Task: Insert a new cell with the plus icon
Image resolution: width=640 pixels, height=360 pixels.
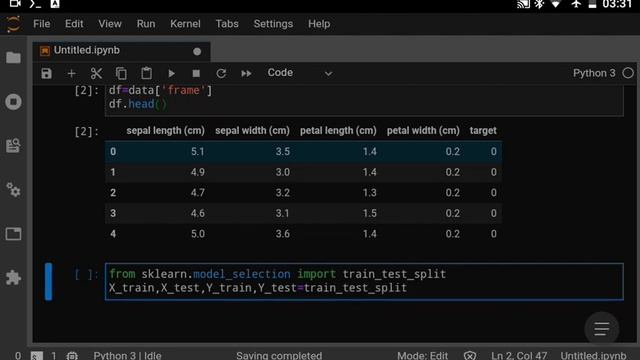Action: coord(71,73)
